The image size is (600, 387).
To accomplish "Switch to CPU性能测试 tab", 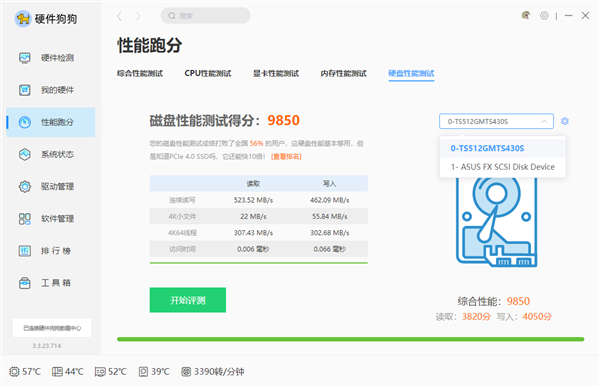I will pos(208,73).
